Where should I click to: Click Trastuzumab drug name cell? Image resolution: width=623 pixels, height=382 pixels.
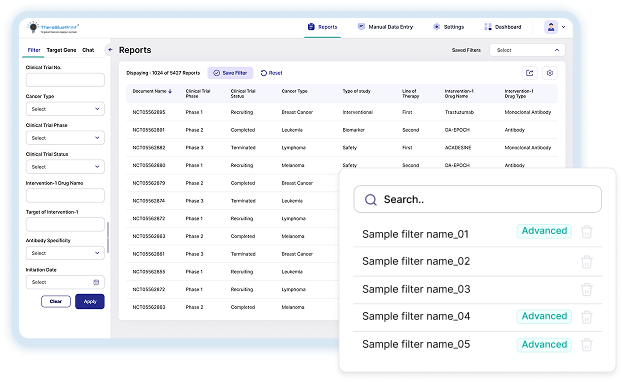point(459,112)
